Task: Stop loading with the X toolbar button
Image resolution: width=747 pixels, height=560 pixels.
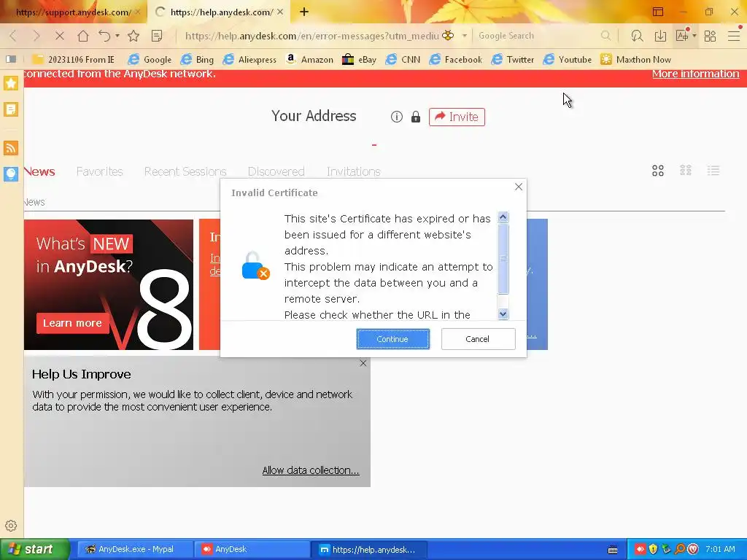Action: point(60,36)
